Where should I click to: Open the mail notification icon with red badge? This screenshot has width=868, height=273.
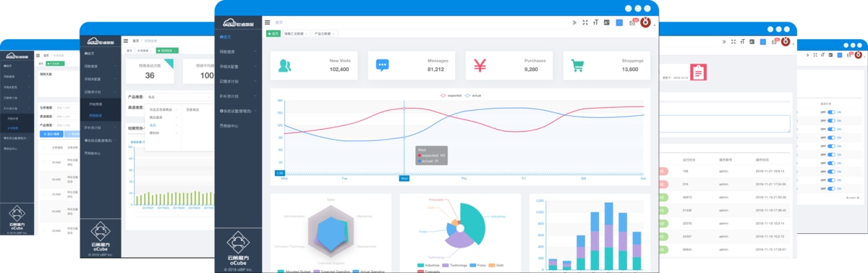[x=632, y=22]
